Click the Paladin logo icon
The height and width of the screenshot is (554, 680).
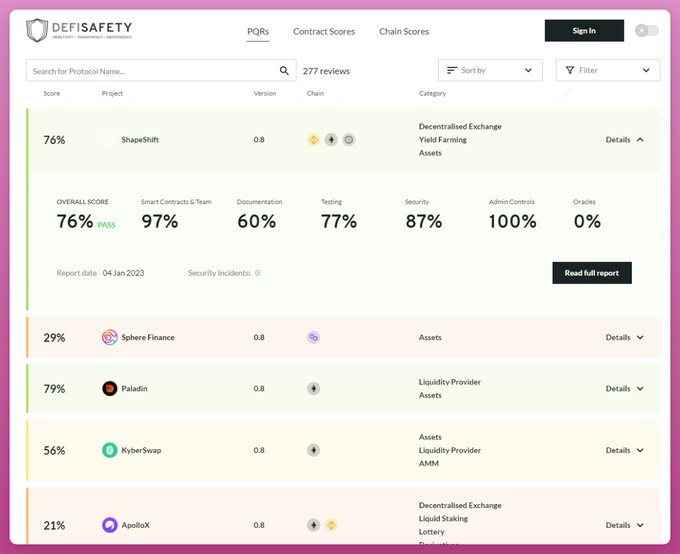pyautogui.click(x=110, y=388)
